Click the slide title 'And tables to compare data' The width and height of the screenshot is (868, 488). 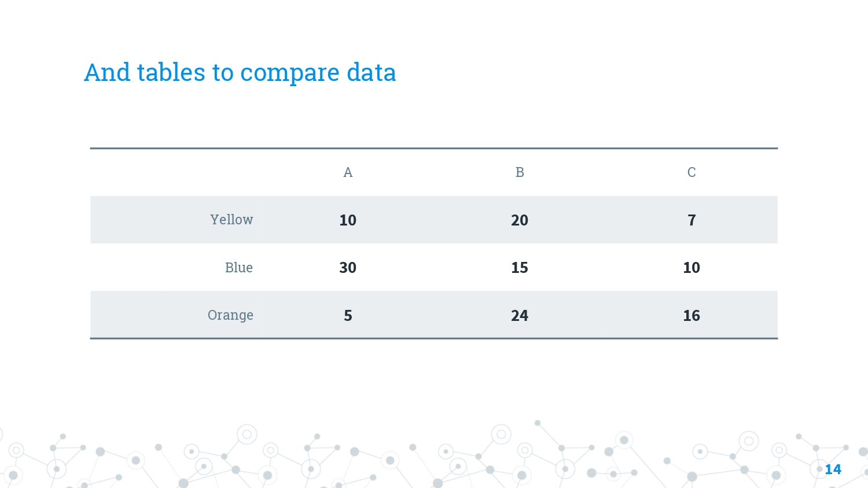point(240,73)
